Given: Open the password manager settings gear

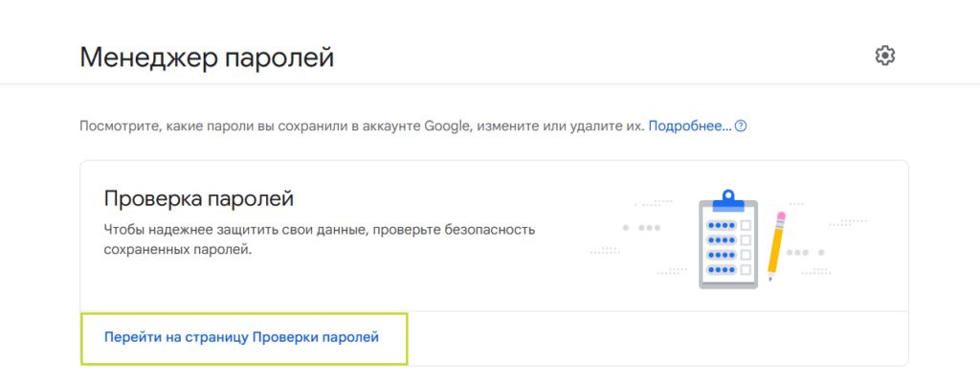Looking at the screenshot, I should point(885,56).
